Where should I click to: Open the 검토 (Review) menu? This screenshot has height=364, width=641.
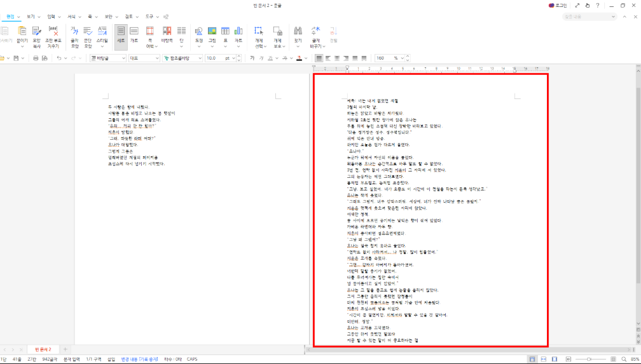(x=128, y=17)
